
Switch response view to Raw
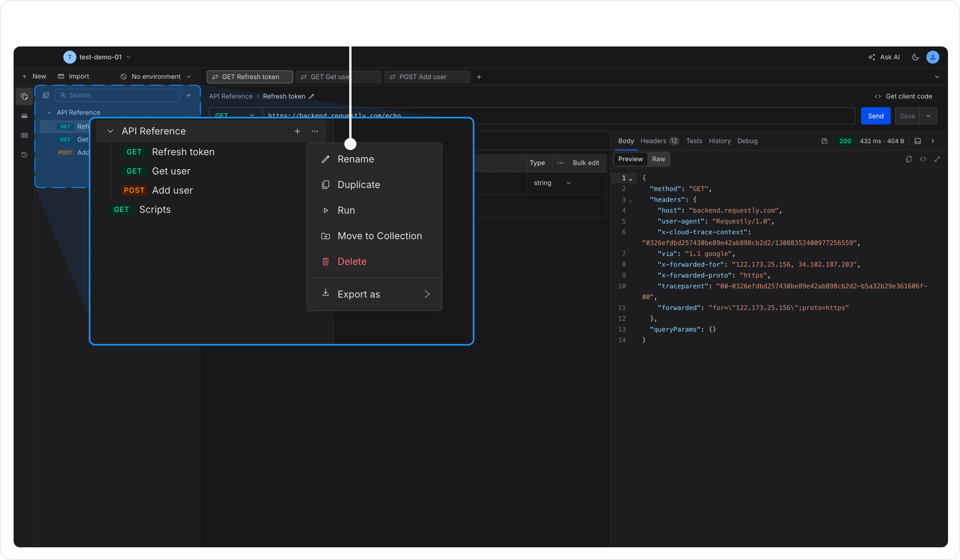pyautogui.click(x=658, y=159)
